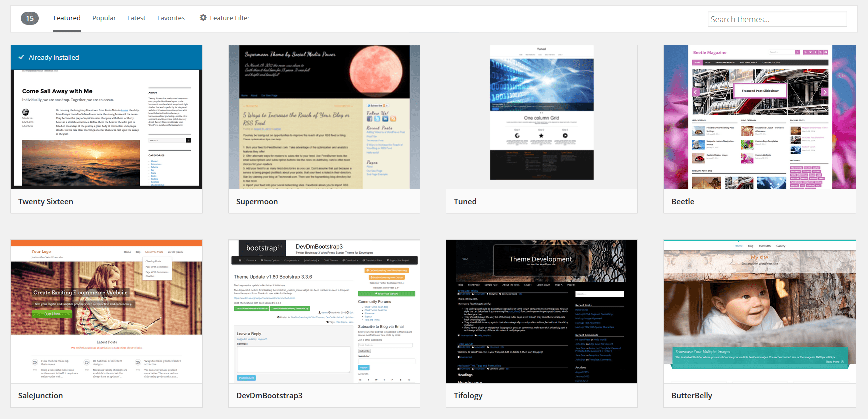Open the SaleJunction theme thumbnail
This screenshot has height=419, width=868.
point(107,311)
